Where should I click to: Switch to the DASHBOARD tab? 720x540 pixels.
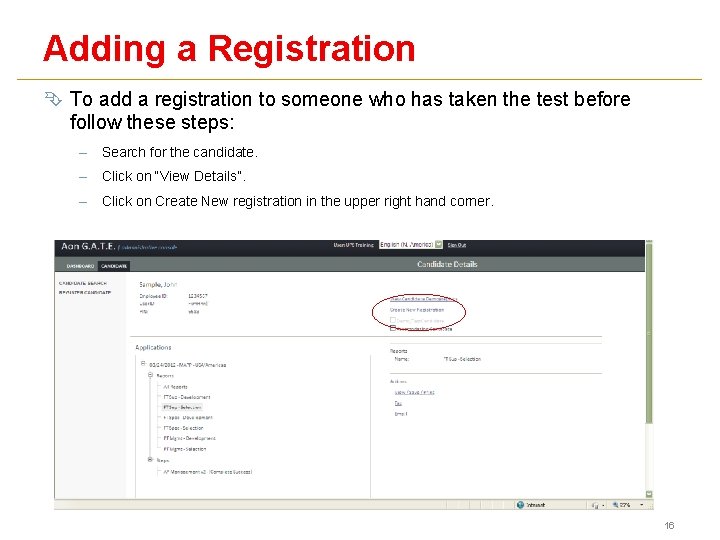[80, 266]
